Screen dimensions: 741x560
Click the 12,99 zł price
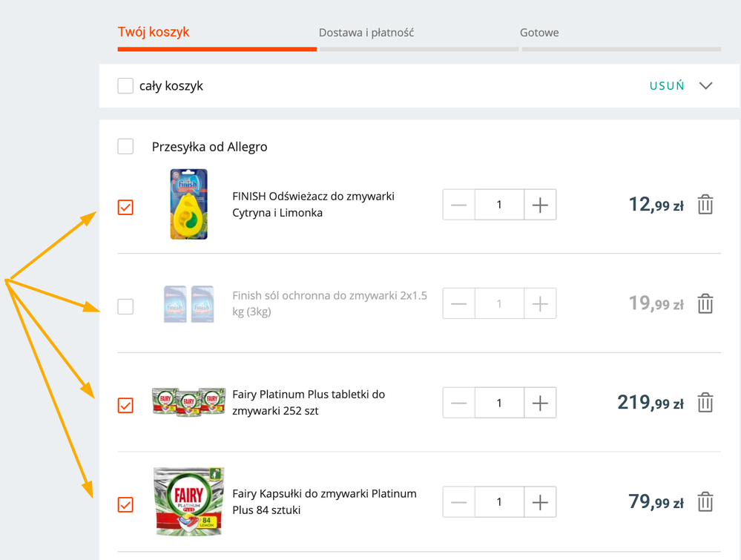pos(656,205)
